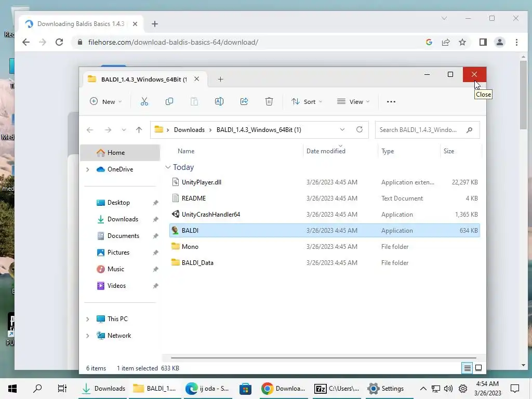The width and height of the screenshot is (532, 399).
Task: Bookmark this page with star icon
Action: pyautogui.click(x=462, y=42)
